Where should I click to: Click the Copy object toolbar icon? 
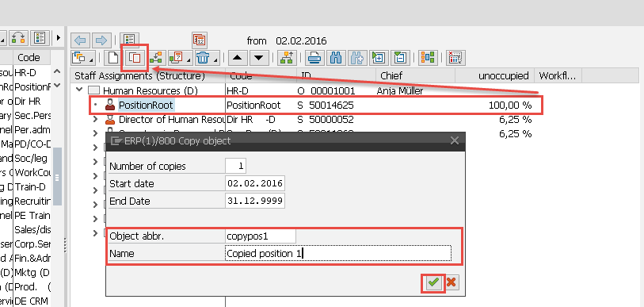pos(135,58)
